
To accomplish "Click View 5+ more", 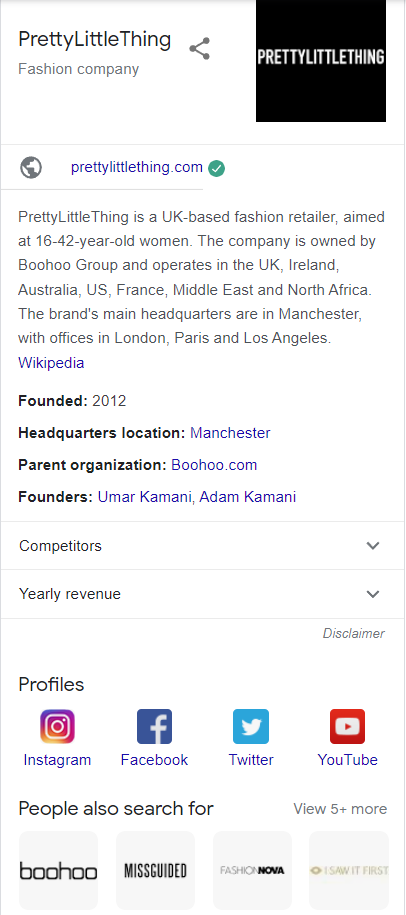I will 340,809.
